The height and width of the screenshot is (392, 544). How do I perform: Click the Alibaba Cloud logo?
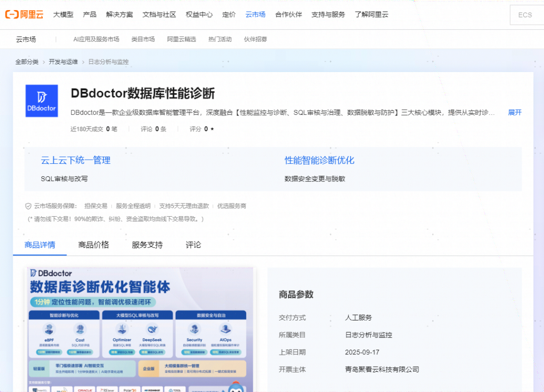click(24, 15)
